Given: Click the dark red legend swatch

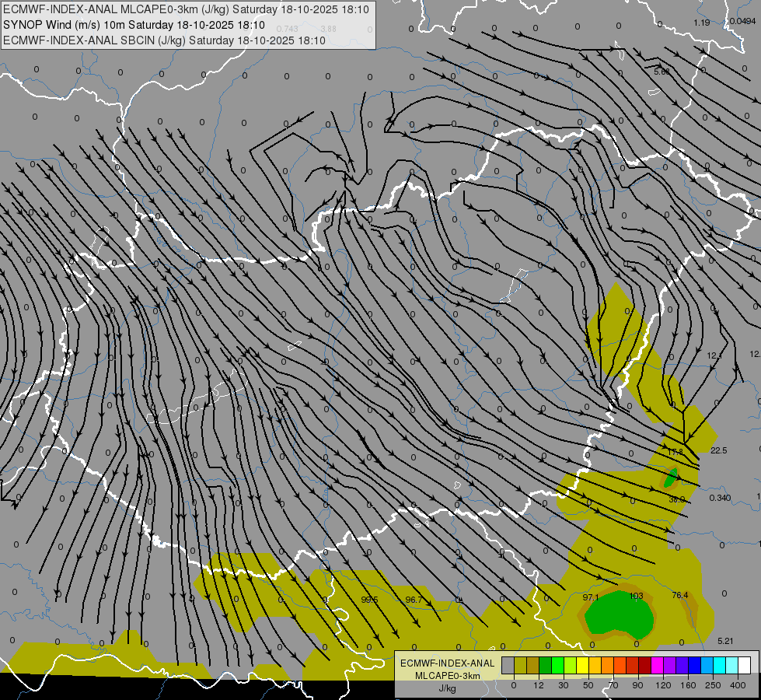Looking at the screenshot, I should 645,665.
